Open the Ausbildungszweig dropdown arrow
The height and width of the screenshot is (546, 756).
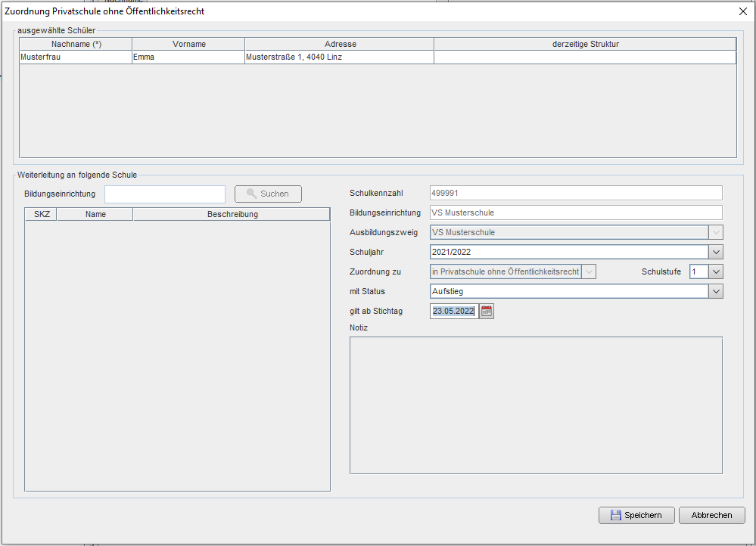click(x=716, y=232)
